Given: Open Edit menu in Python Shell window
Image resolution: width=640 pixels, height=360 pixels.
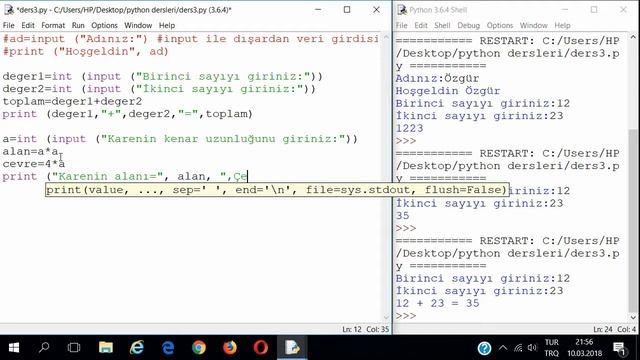Looking at the screenshot, I should [x=421, y=25].
